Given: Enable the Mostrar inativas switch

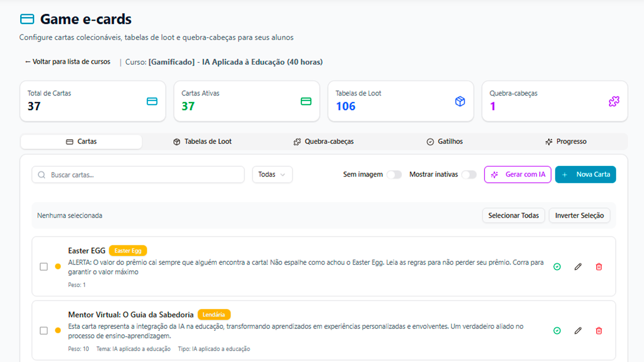Looking at the screenshot, I should (x=468, y=174).
